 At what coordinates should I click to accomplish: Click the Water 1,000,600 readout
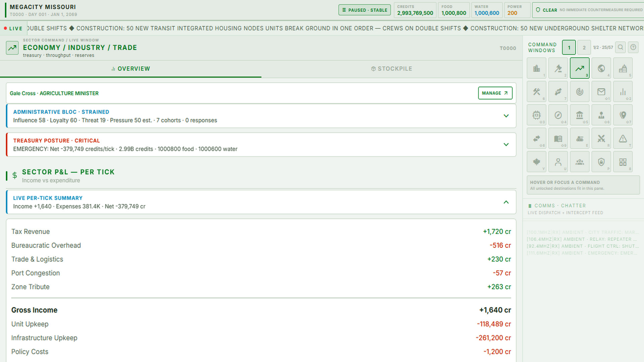[487, 10]
